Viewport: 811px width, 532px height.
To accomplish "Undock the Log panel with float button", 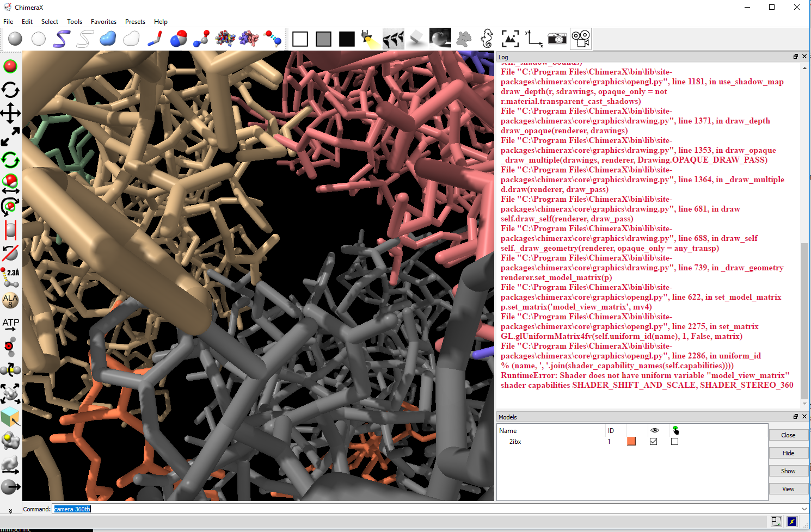I will [795, 57].
